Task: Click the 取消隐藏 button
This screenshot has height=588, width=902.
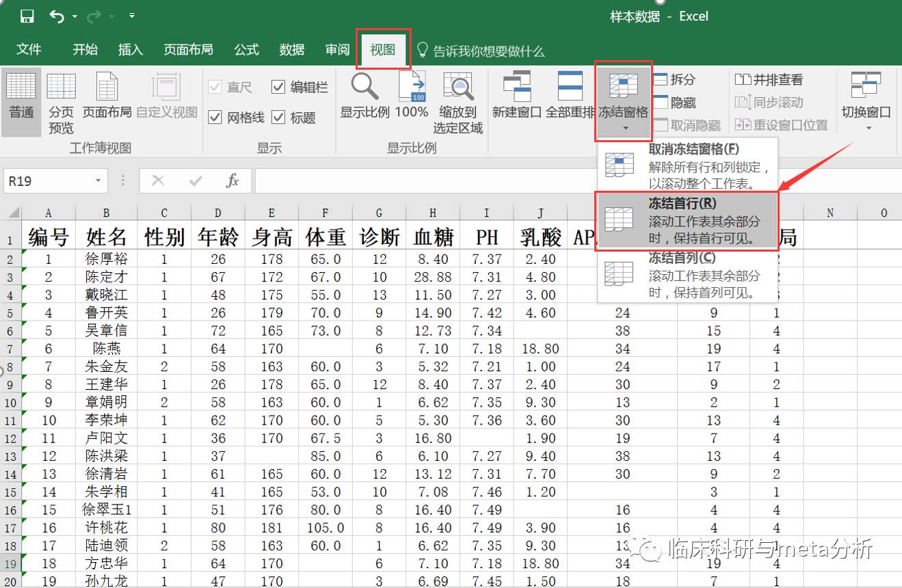Action: pos(687,125)
